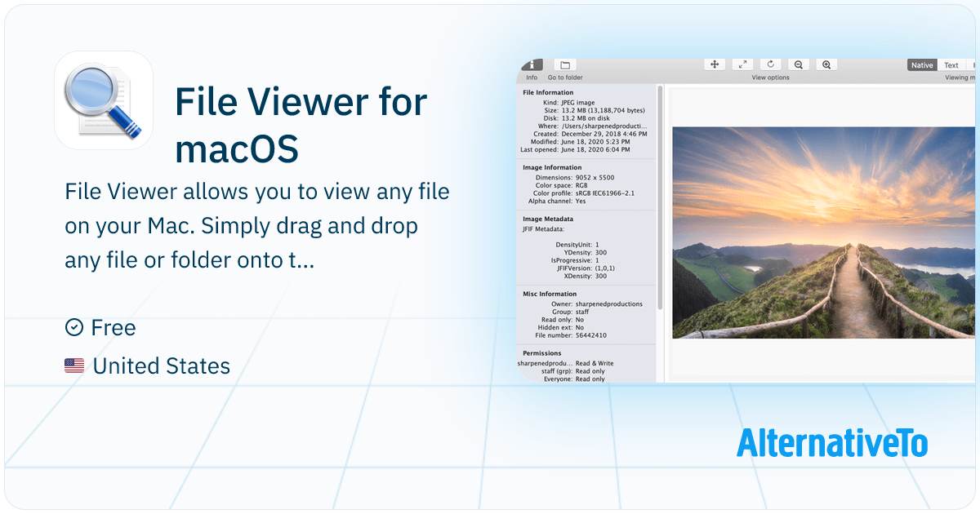Click the XDensity value 300
Screen dimensions: 980x514
click(x=601, y=276)
